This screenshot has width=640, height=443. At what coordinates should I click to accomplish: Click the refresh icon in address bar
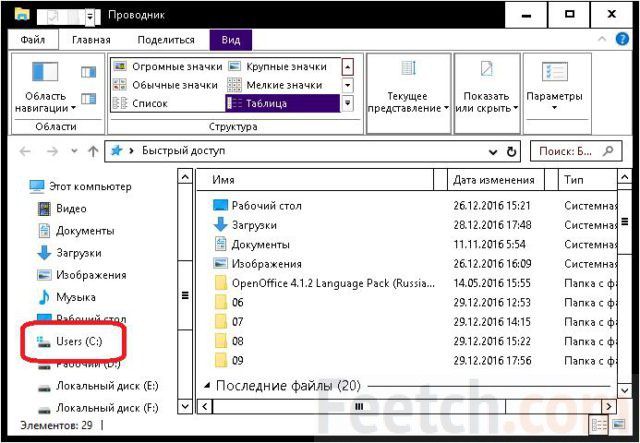tap(511, 152)
